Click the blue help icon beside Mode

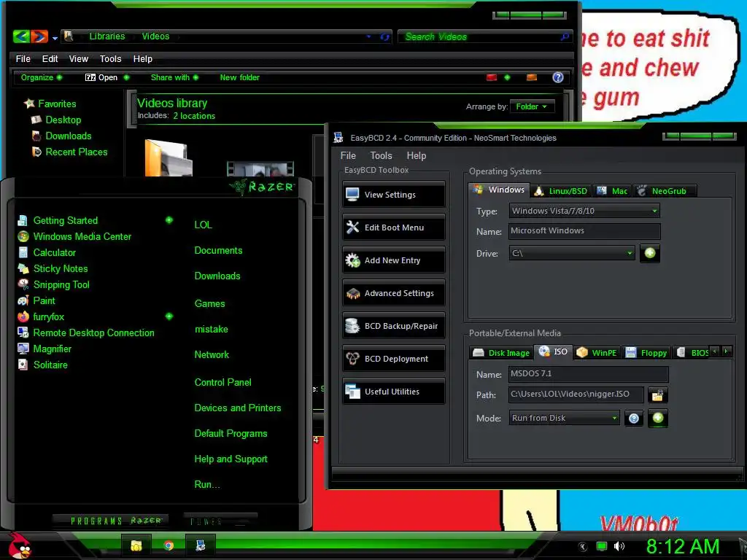(x=634, y=418)
